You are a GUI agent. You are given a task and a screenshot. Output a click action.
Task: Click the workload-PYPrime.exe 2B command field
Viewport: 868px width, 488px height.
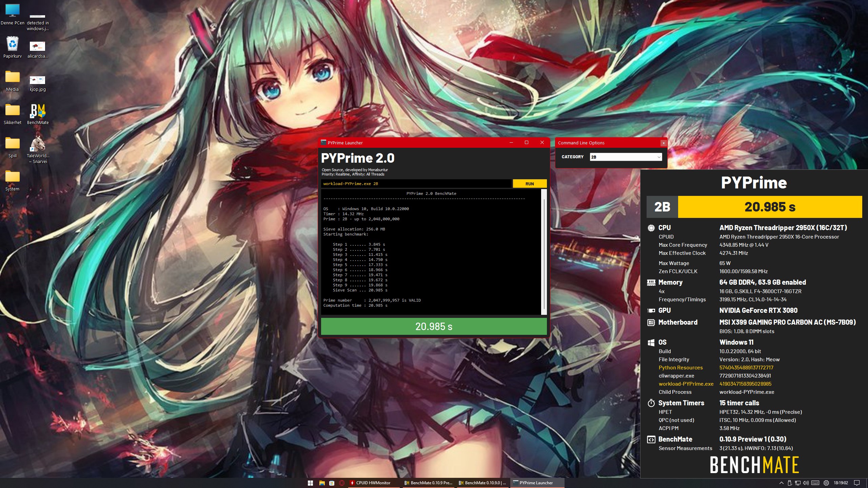pyautogui.click(x=416, y=184)
